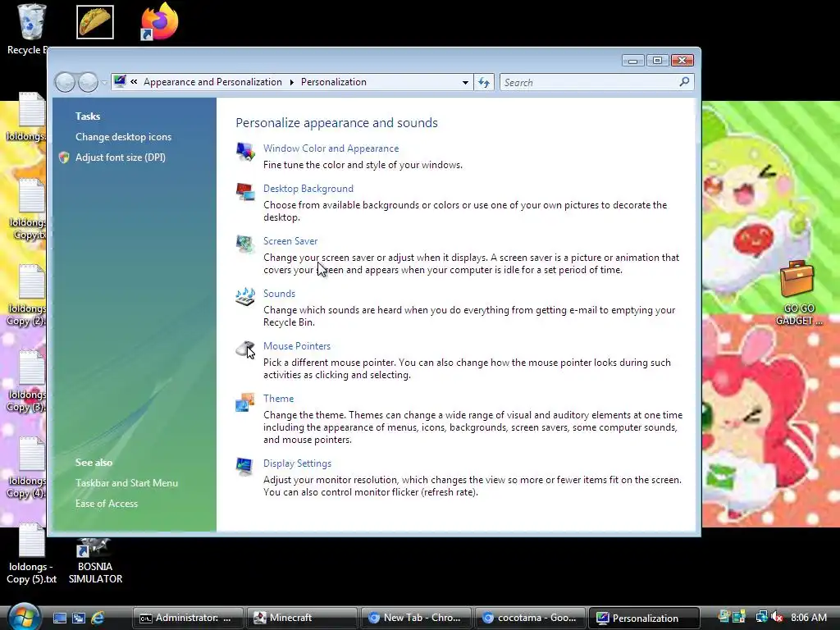The width and height of the screenshot is (840, 630).
Task: Open the Screen Saver link
Action: (x=290, y=241)
